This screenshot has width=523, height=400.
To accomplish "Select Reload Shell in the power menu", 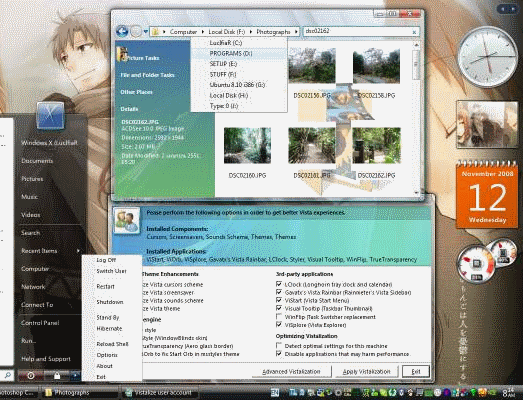I will (x=112, y=344).
